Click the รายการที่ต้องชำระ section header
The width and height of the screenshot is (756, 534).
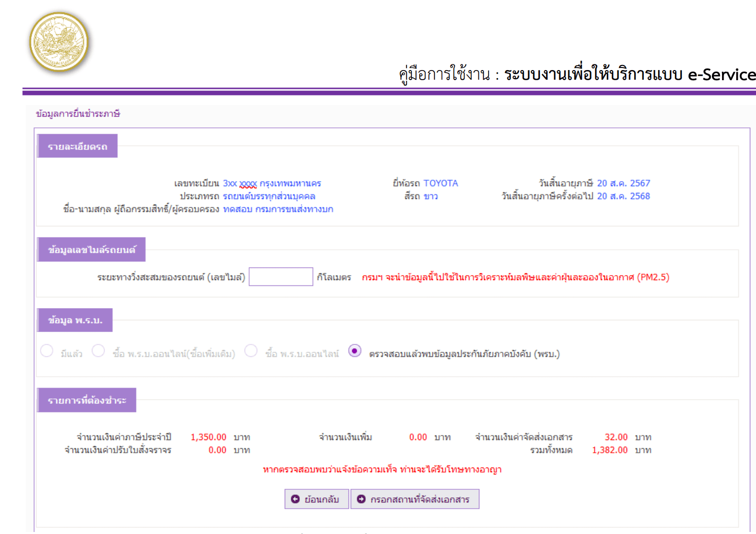pos(87,400)
